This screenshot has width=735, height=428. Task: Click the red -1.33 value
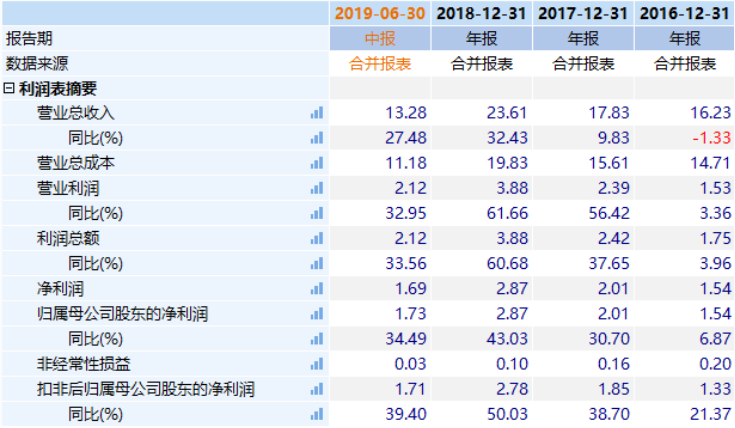point(712,138)
